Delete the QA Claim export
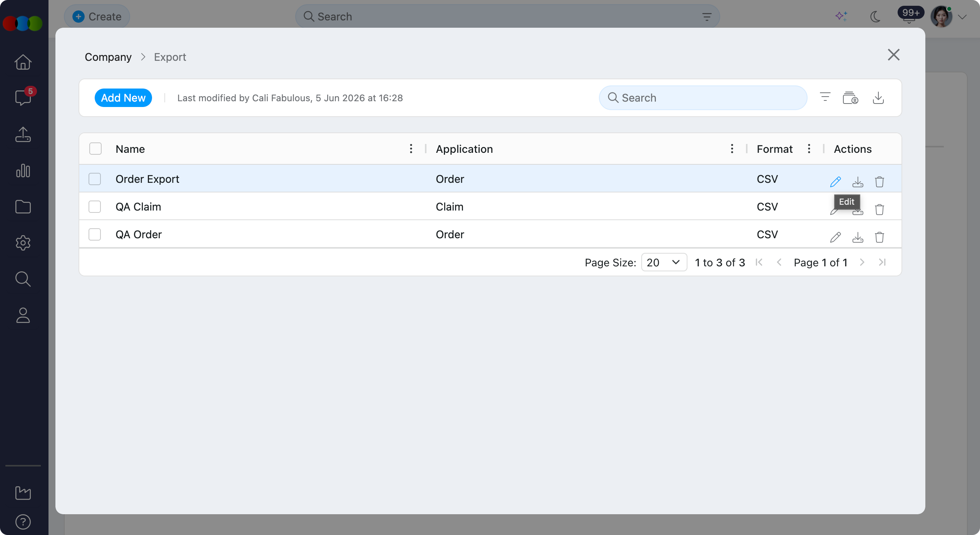The width and height of the screenshot is (980, 535). [880, 209]
